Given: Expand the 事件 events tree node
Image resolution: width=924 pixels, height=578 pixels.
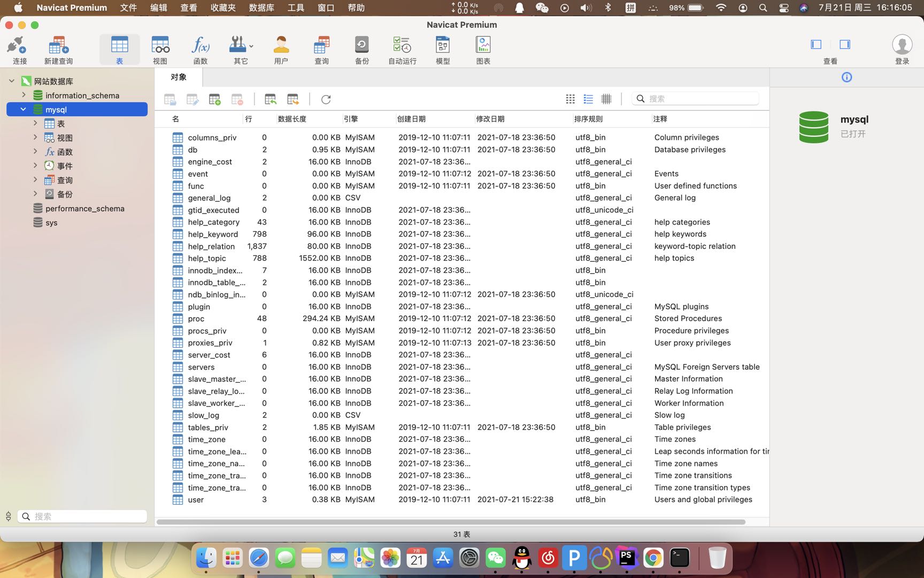Looking at the screenshot, I should point(35,165).
